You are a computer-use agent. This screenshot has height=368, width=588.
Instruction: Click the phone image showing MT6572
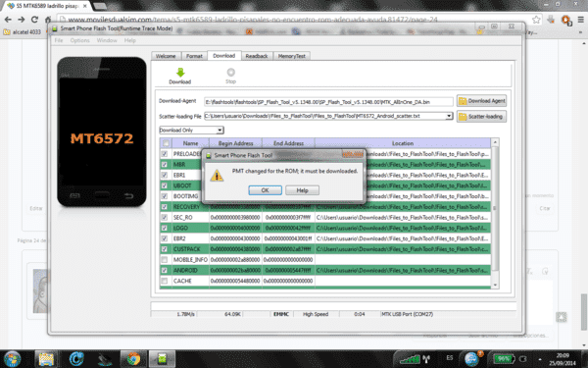click(102, 131)
